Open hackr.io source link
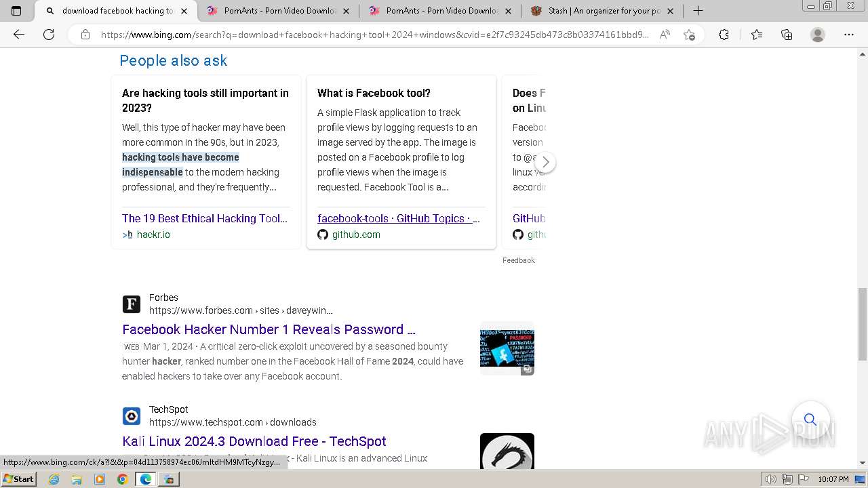Image resolution: width=868 pixels, height=488 pixels. (153, 235)
